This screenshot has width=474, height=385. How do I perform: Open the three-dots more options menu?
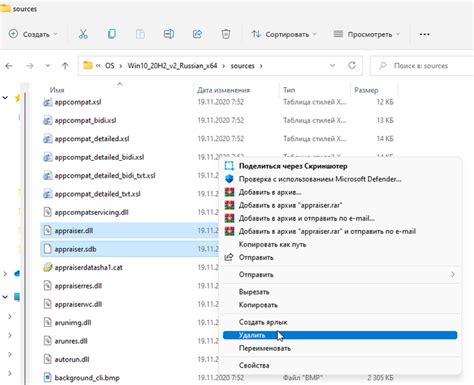pos(424,34)
